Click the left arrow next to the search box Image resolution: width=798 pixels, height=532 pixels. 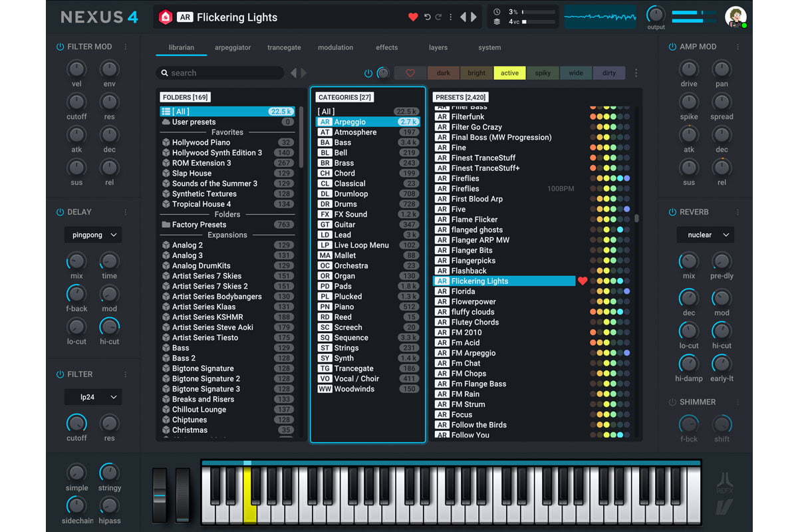pyautogui.click(x=293, y=73)
